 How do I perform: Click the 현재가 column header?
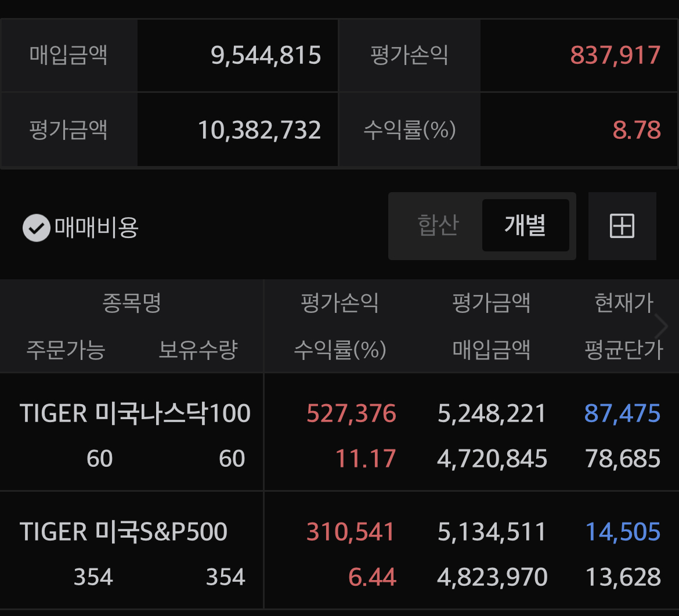[x=624, y=302]
